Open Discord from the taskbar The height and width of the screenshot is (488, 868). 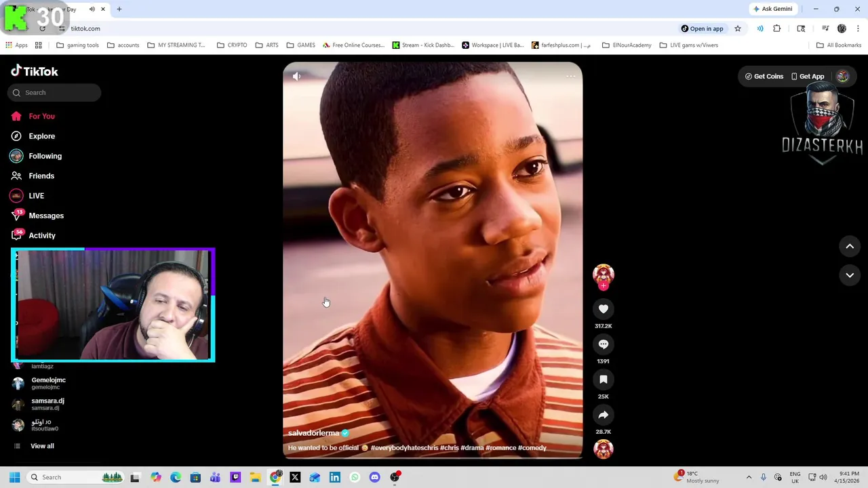374,477
